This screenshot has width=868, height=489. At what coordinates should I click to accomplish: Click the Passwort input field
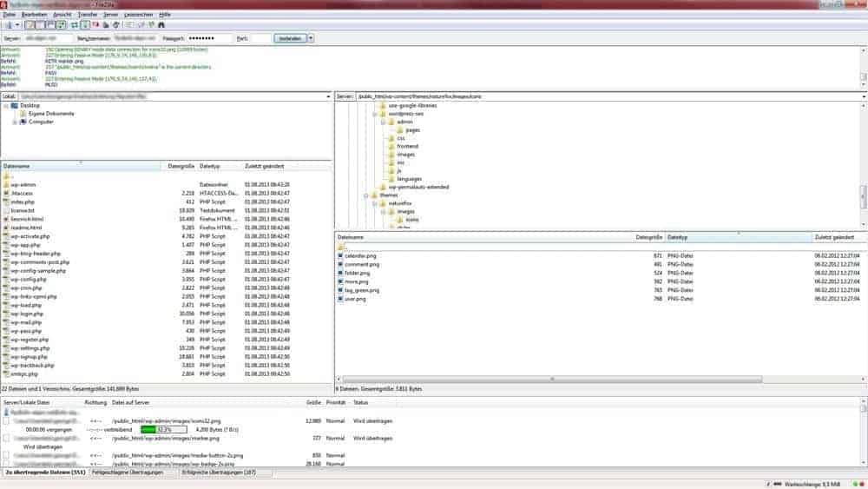tap(210, 39)
